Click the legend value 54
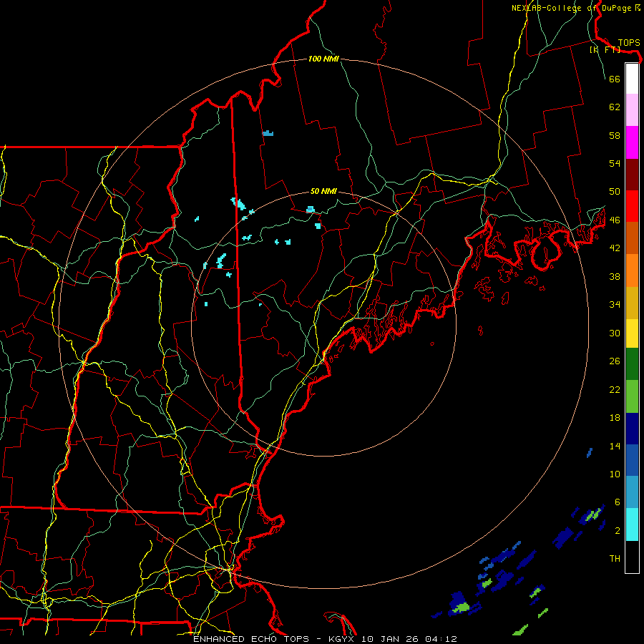The image size is (644, 644). [615, 163]
